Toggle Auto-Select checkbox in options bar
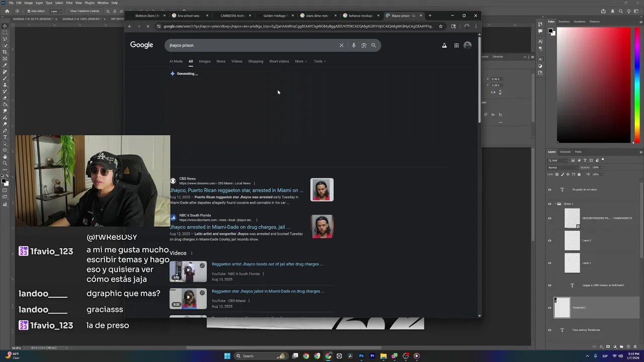Viewport: 644px width, 362px height. tap(29, 11)
